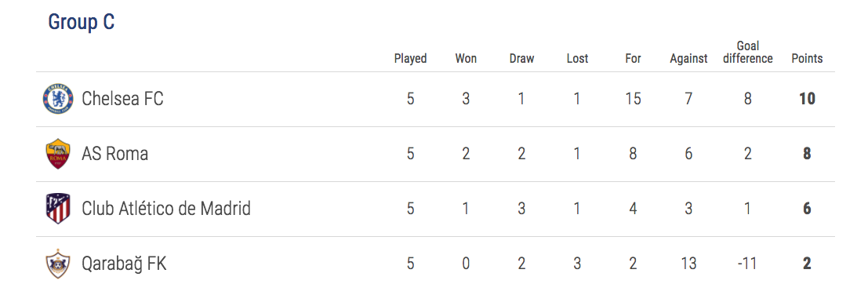Open the Qarabağ FK team link
The image size is (868, 295).
[124, 264]
